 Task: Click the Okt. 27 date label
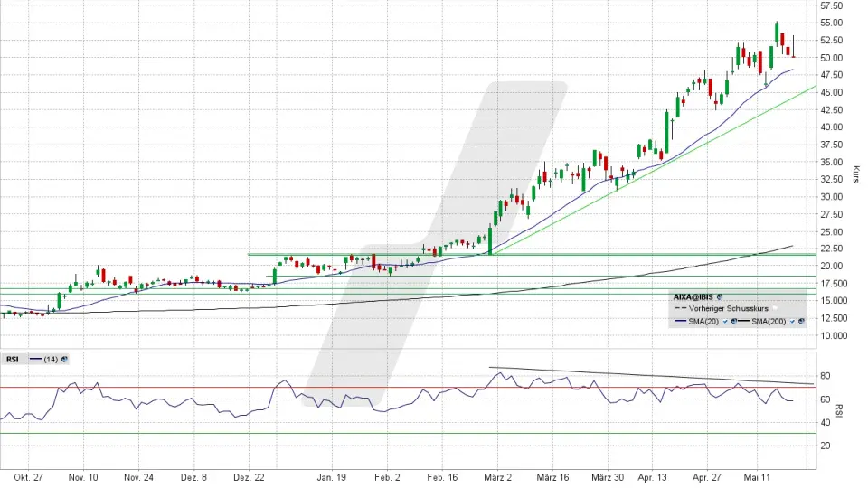(28, 477)
